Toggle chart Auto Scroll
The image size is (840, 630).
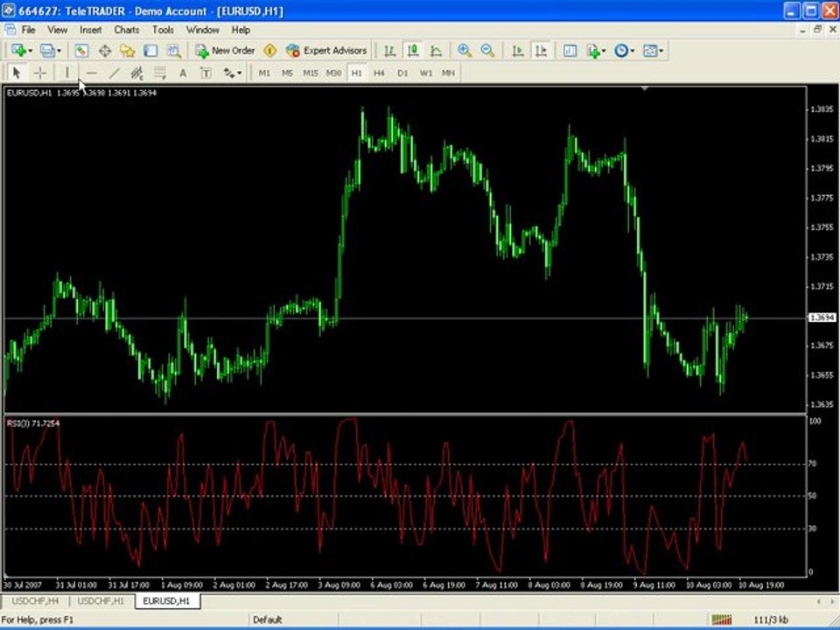tap(517, 51)
